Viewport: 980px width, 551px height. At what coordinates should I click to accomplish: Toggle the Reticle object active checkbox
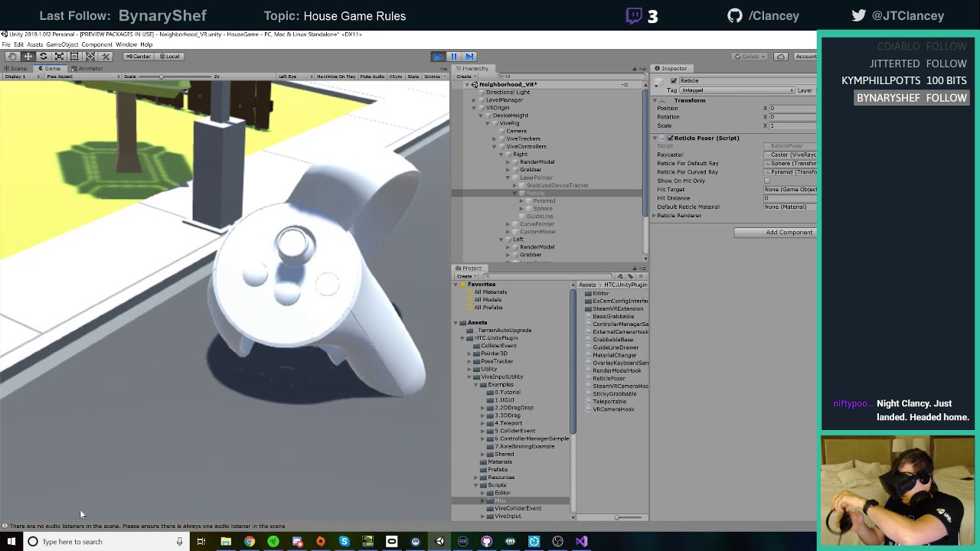click(x=674, y=81)
